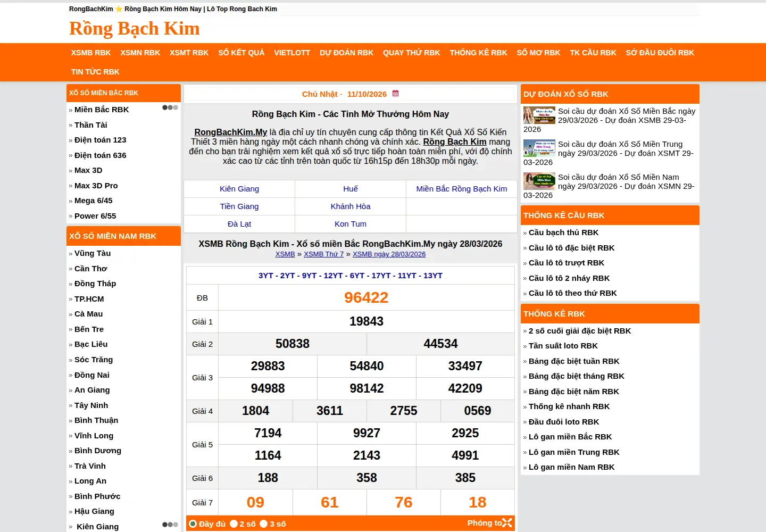Go to SỔ KẾT QUẢ menu
766x532 pixels.
pyautogui.click(x=242, y=53)
